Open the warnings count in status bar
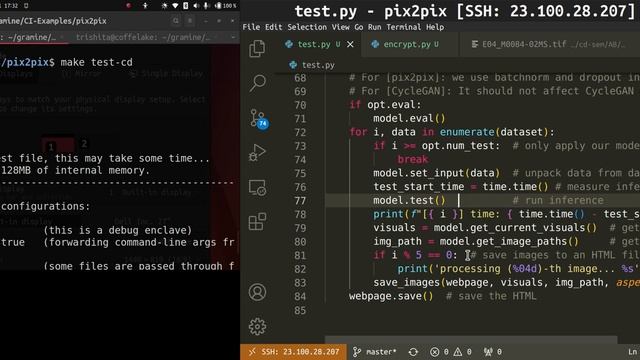 click(462, 352)
